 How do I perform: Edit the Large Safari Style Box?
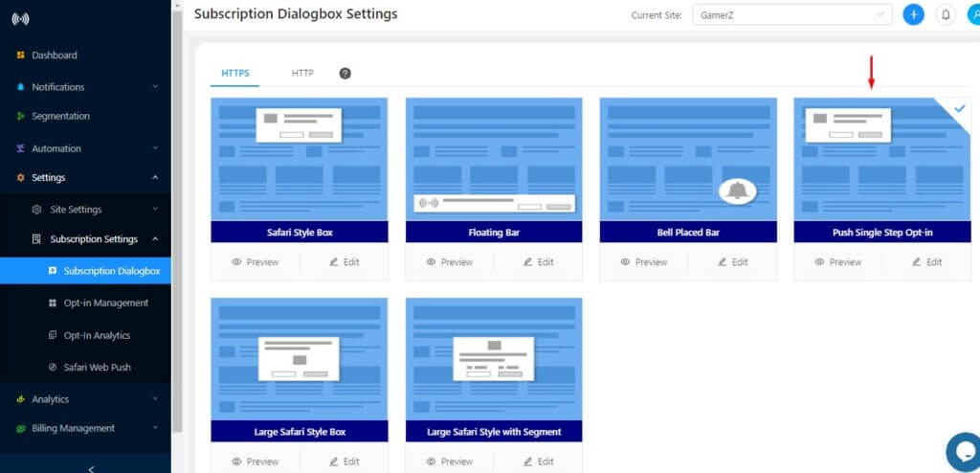point(345,462)
